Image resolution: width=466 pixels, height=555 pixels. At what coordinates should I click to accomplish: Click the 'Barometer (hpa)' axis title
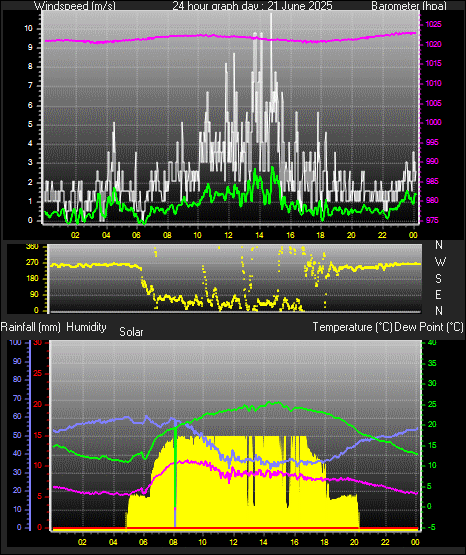(409, 6)
